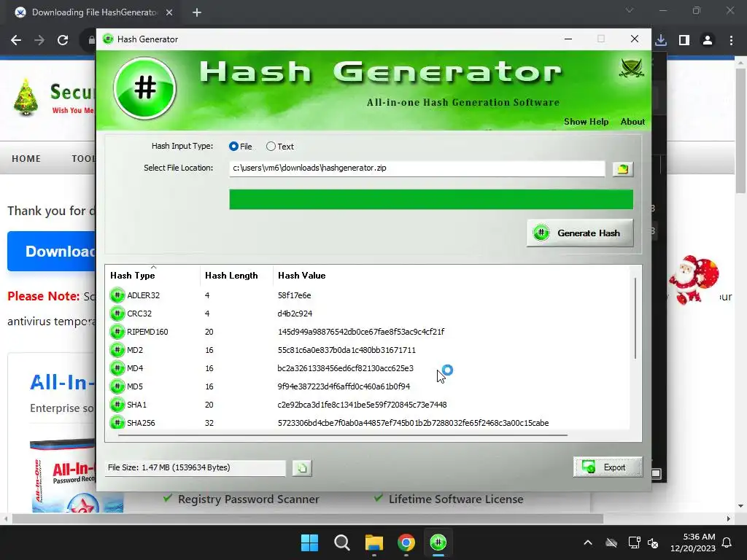This screenshot has width=747, height=560.
Task: Click the MD5 row hash icon
Action: [x=117, y=386]
